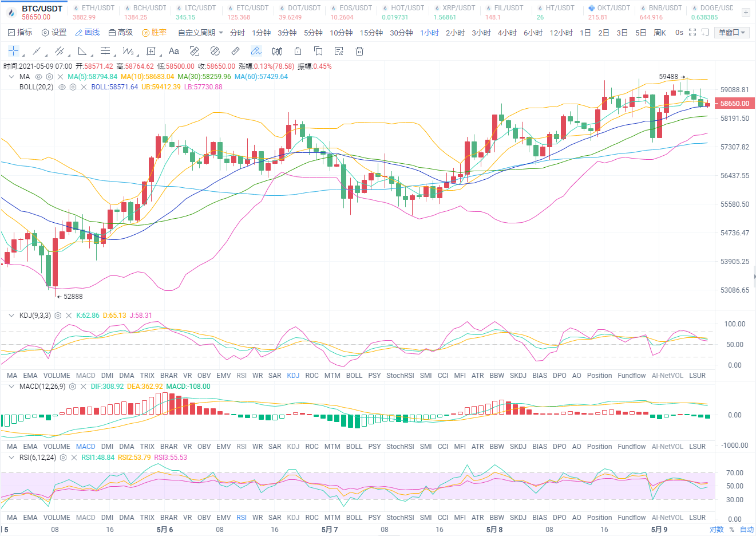Open MACD(12,26,9) settings gear

coord(73,387)
